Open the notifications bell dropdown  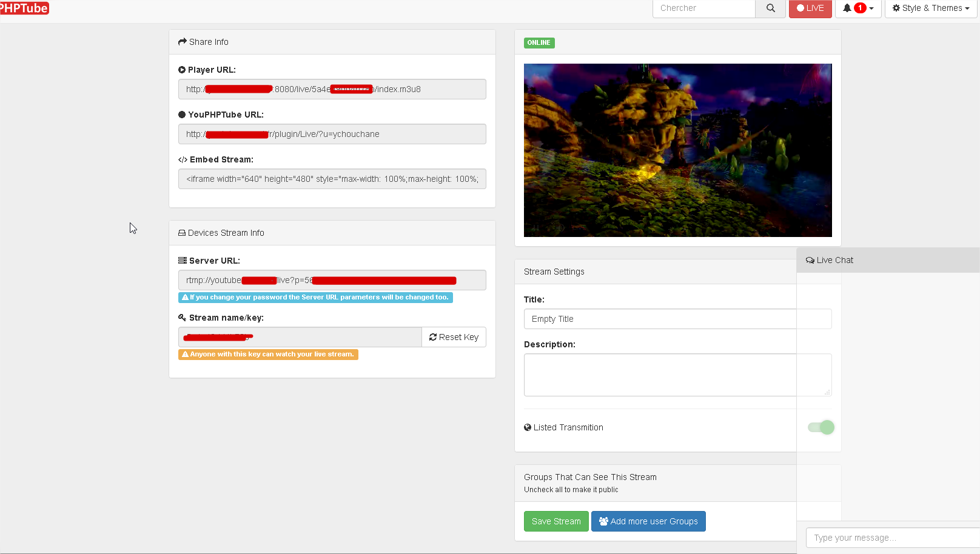pos(858,8)
